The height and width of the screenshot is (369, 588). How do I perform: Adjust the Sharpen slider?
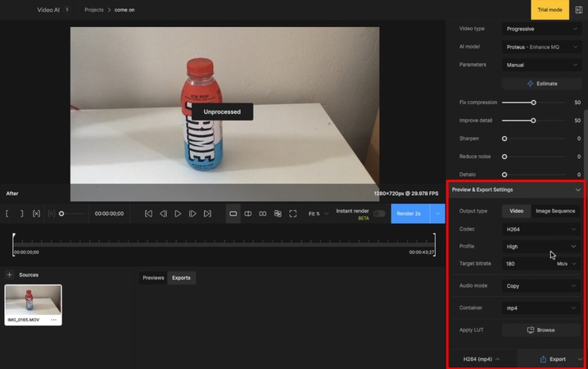tap(504, 139)
